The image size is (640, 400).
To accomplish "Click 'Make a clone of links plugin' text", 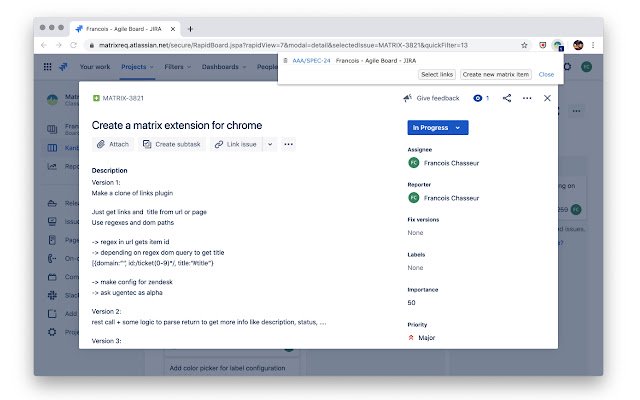I will [x=132, y=193].
